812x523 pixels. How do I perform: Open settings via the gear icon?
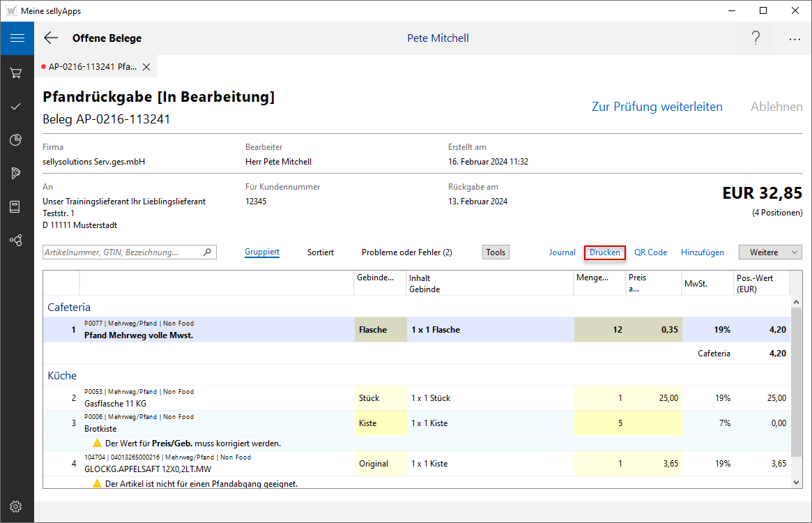pos(17,506)
